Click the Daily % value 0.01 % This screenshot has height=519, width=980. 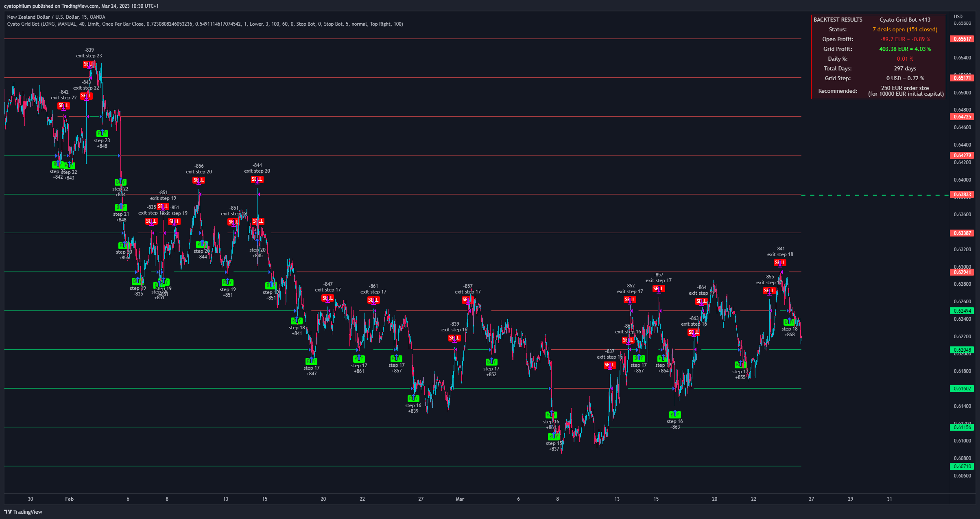pos(905,59)
